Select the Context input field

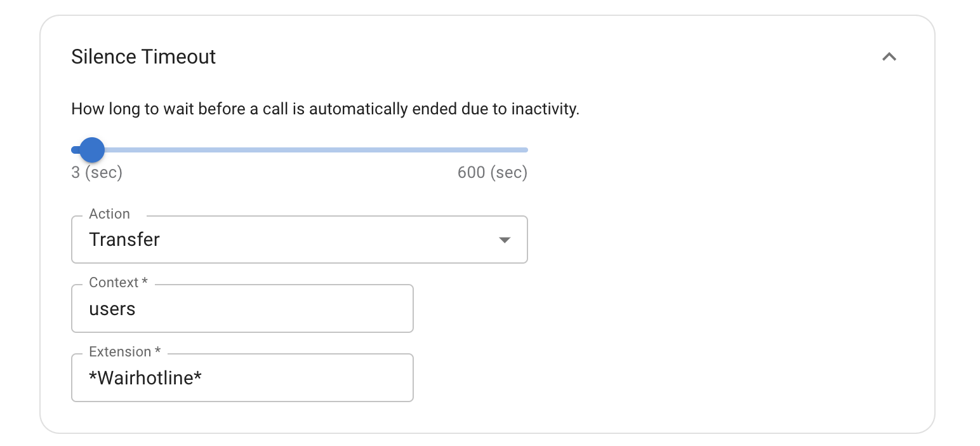pyautogui.click(x=241, y=309)
